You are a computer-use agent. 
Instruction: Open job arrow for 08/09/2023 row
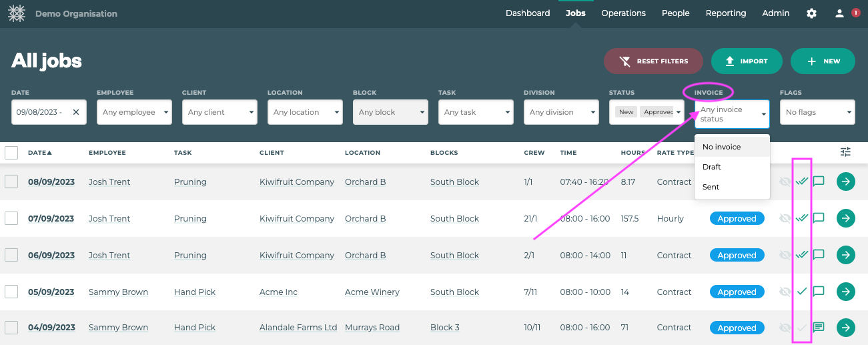point(845,182)
